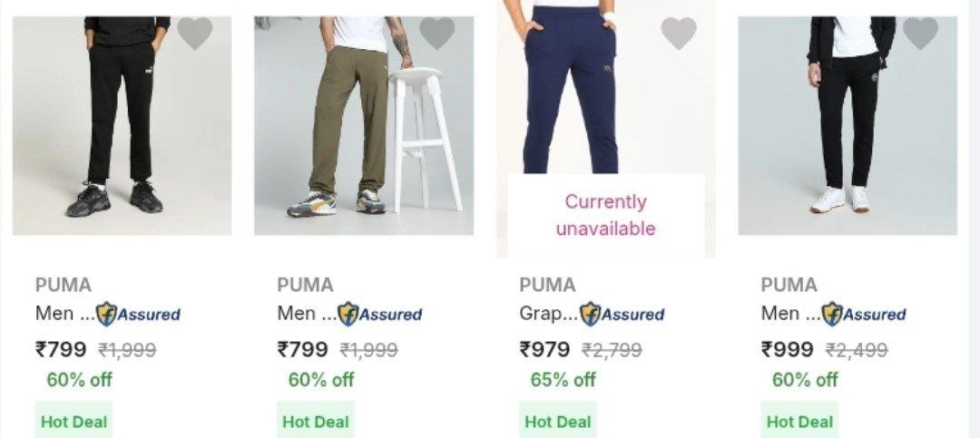Click the ₹999 price of fourth product
980x438 pixels.
[x=787, y=349]
